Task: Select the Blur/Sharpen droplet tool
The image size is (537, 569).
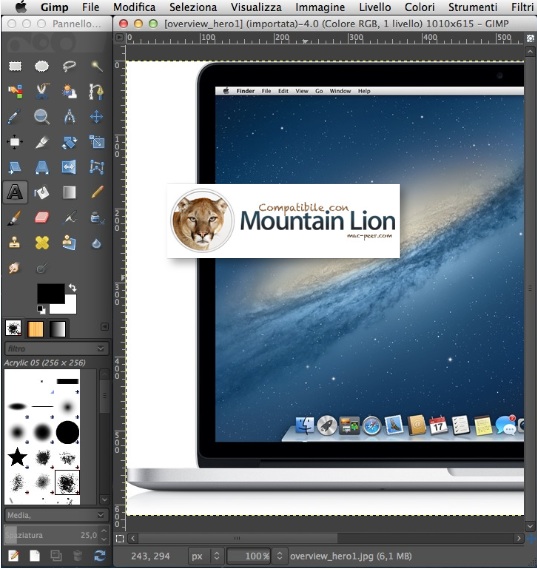Action: 96,243
